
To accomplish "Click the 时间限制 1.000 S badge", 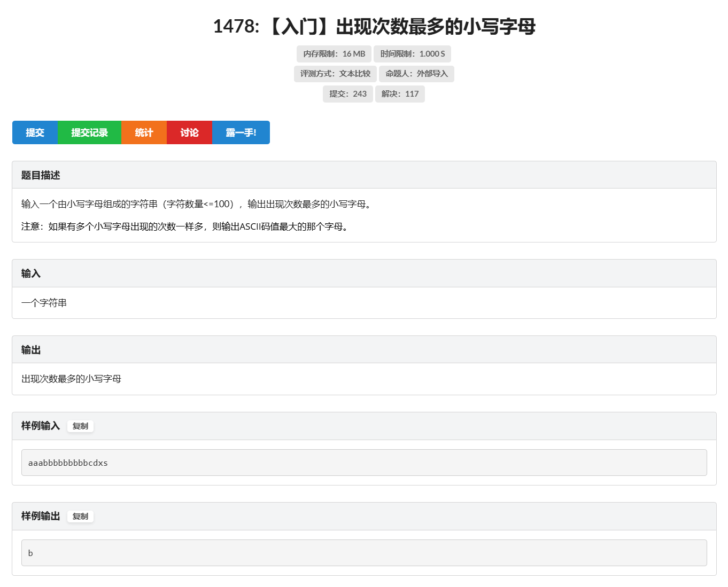I will 413,53.
